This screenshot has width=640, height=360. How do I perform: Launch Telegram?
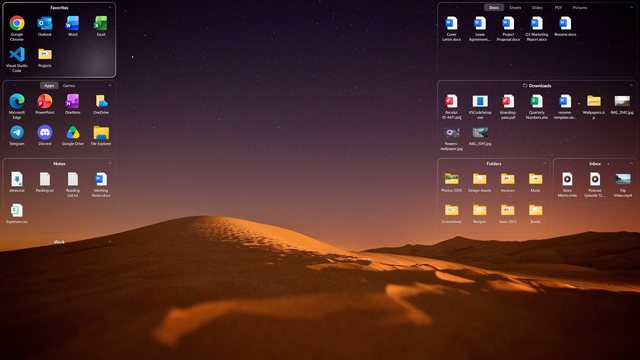coord(17,133)
